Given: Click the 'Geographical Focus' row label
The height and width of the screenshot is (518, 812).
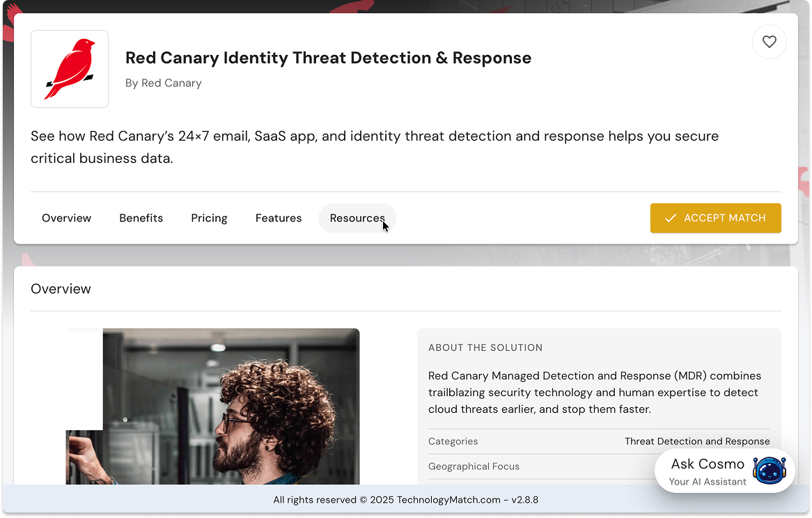Looking at the screenshot, I should coord(474,466).
